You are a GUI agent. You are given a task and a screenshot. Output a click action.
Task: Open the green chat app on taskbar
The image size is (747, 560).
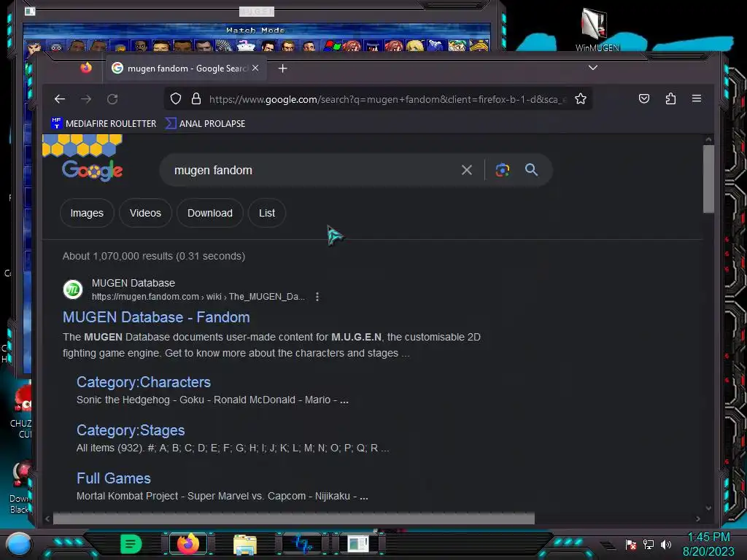click(131, 544)
